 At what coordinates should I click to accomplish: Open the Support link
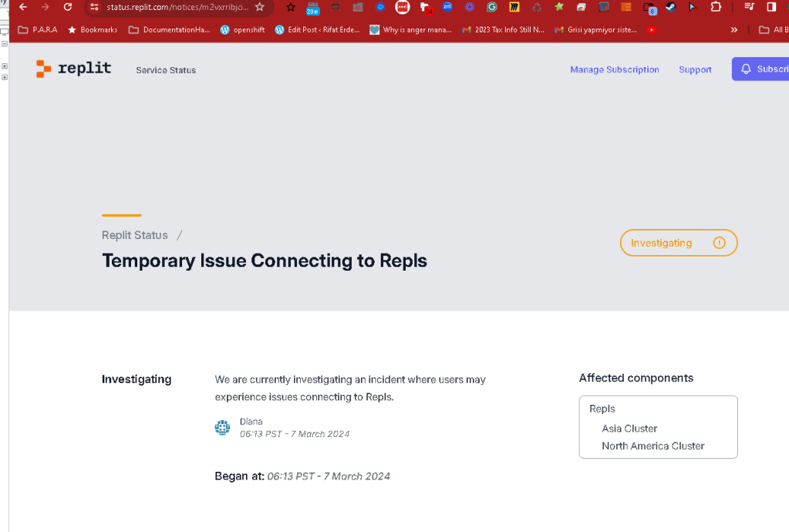coord(695,69)
